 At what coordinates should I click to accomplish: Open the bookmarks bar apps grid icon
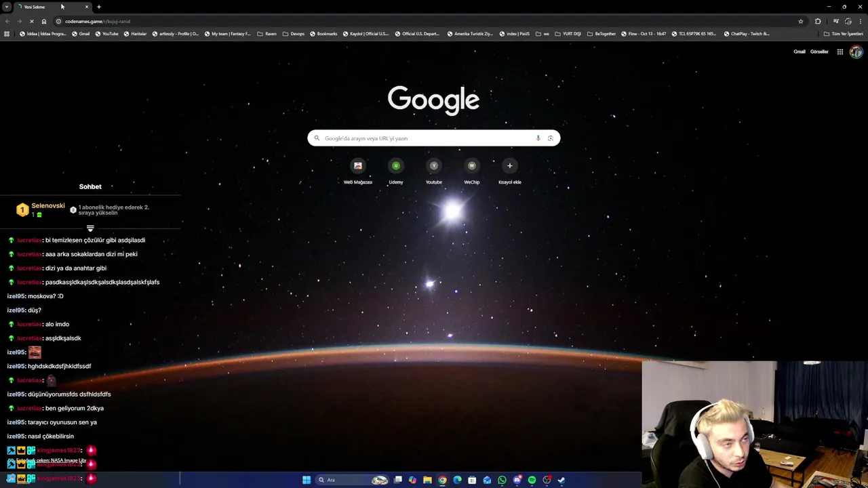7,34
